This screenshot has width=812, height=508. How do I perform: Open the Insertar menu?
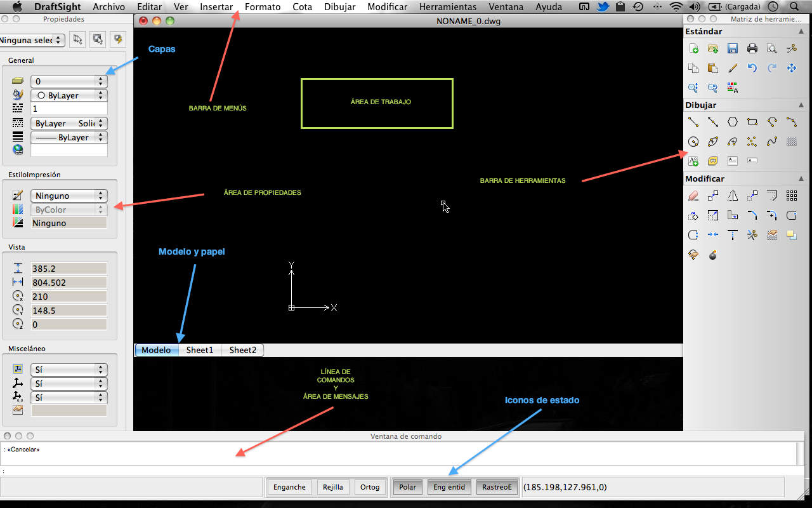click(216, 7)
